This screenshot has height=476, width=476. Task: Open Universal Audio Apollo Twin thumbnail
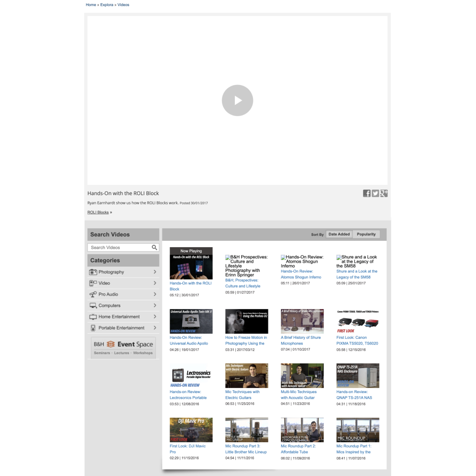click(x=191, y=321)
